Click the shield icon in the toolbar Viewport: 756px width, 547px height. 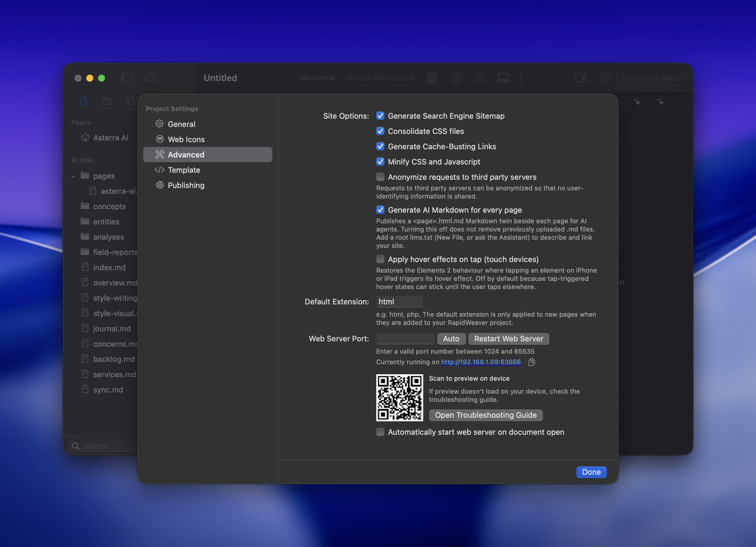click(x=456, y=78)
